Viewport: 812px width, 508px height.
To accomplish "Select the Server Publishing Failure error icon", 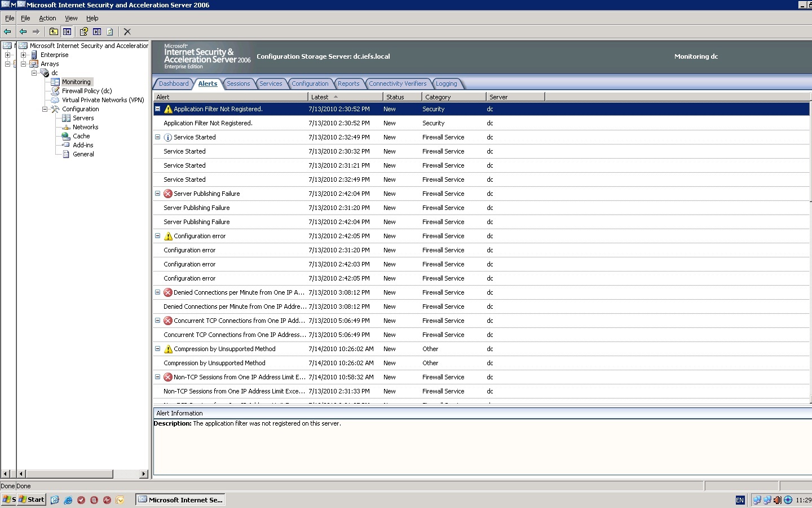I will coord(167,194).
